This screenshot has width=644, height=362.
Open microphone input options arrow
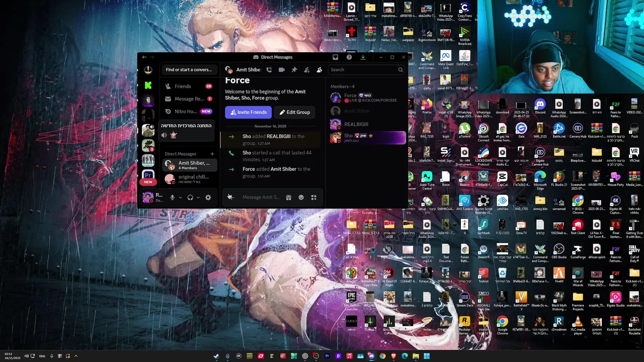coord(180,198)
